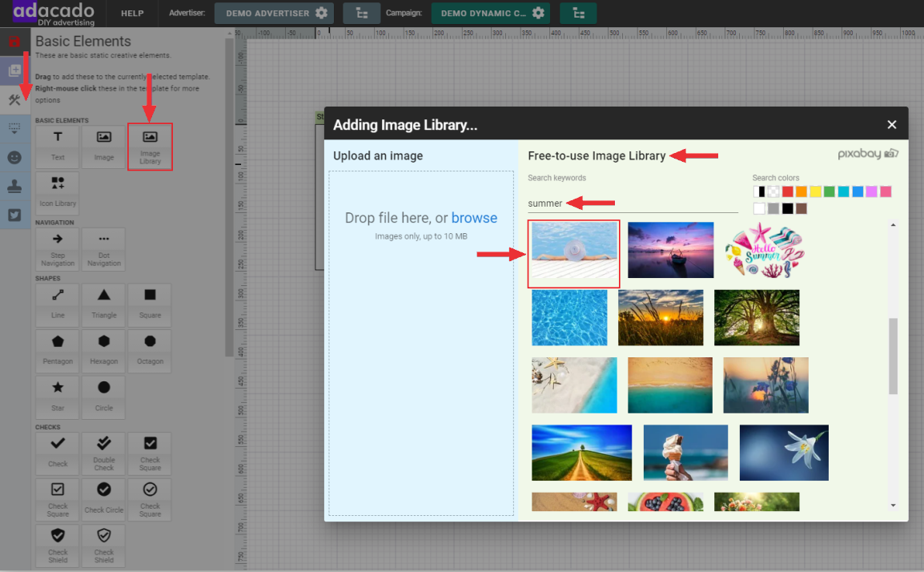Click the upload drop zone area

[x=421, y=343]
